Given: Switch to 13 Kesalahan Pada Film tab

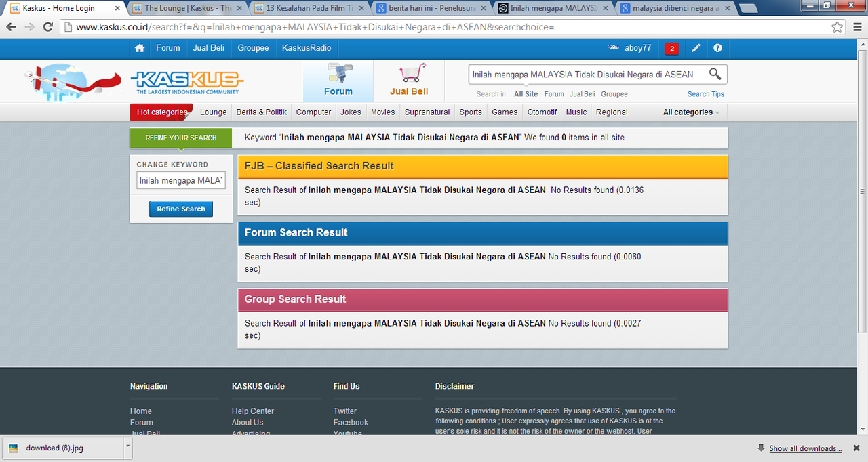Looking at the screenshot, I should 309,9.
